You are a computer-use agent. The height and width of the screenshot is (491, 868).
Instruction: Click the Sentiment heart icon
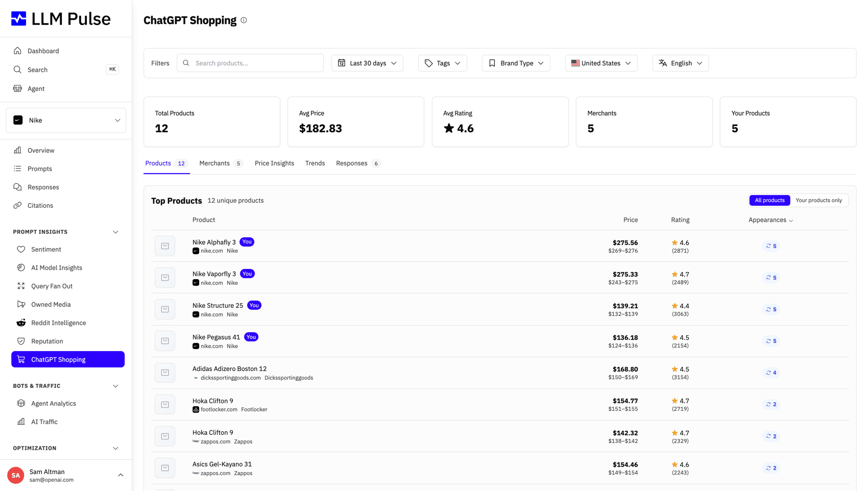(x=21, y=249)
